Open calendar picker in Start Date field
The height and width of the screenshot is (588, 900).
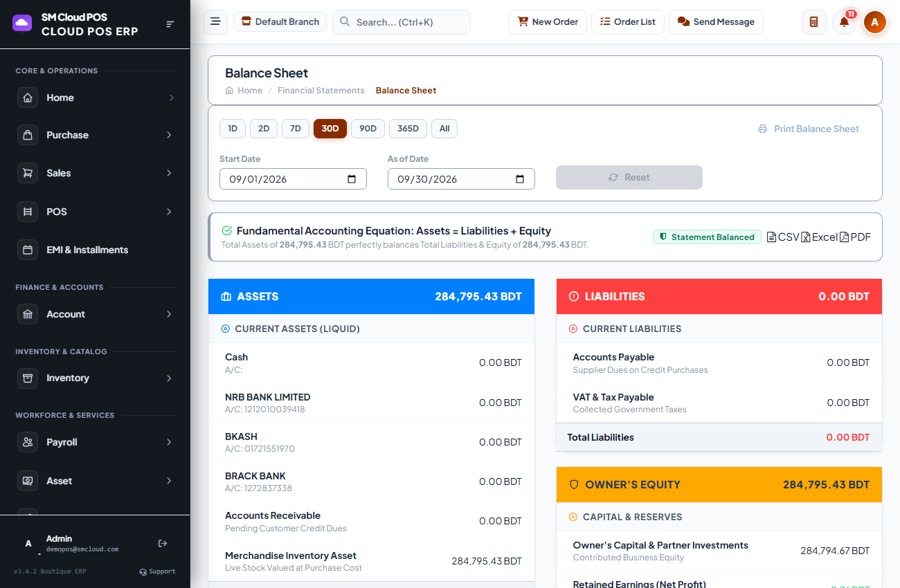[352, 179]
